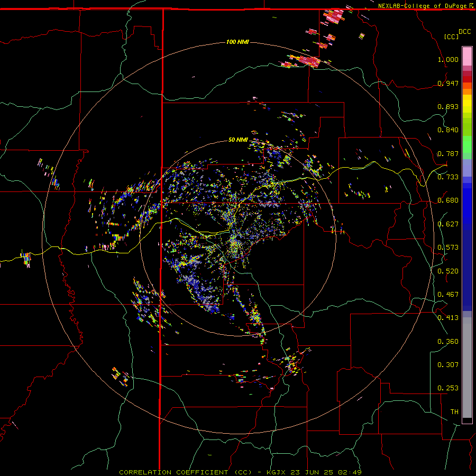Click the NEXLAB-College of DuPage label
The image size is (476, 476).
(423, 6)
